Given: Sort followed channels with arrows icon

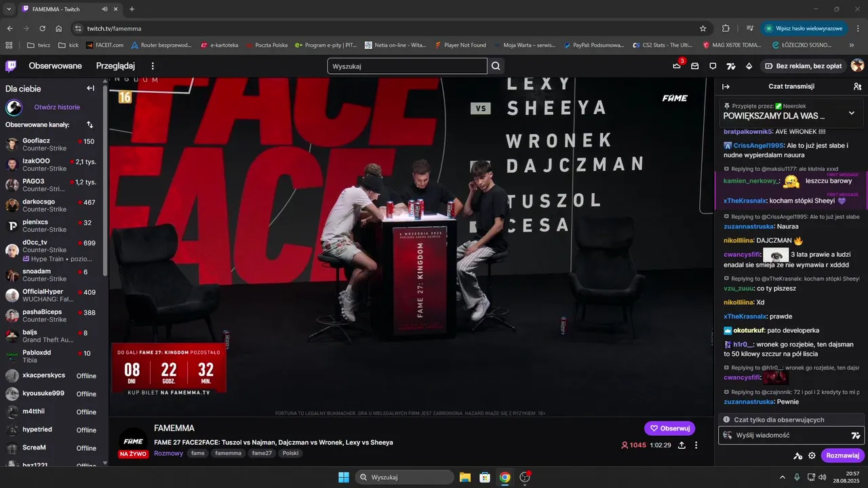Looking at the screenshot, I should 90,125.
